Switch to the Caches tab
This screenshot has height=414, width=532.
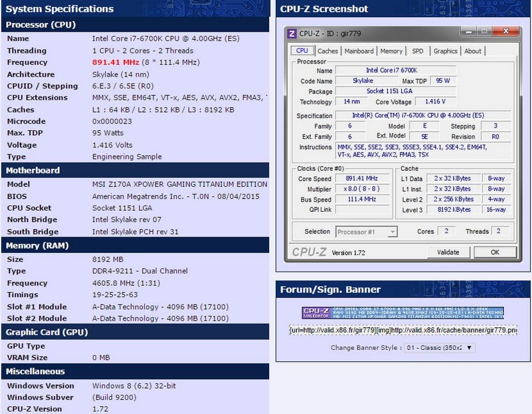click(x=328, y=50)
